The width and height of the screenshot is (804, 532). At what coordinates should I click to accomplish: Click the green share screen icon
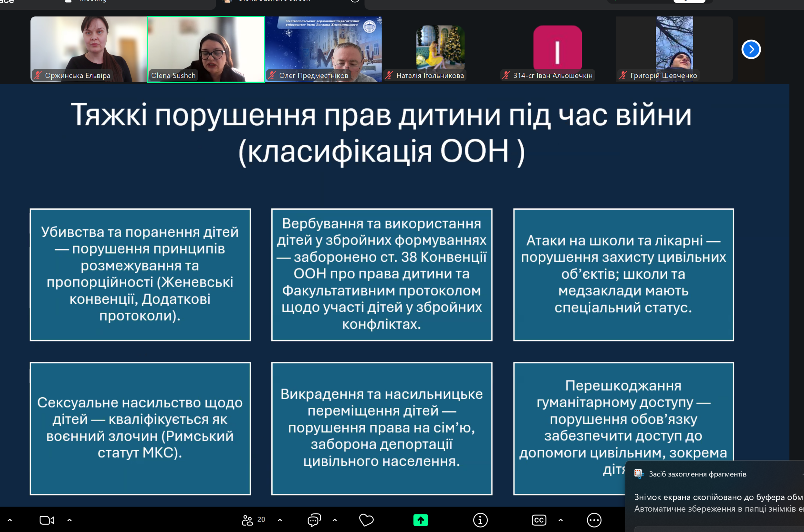point(420,520)
